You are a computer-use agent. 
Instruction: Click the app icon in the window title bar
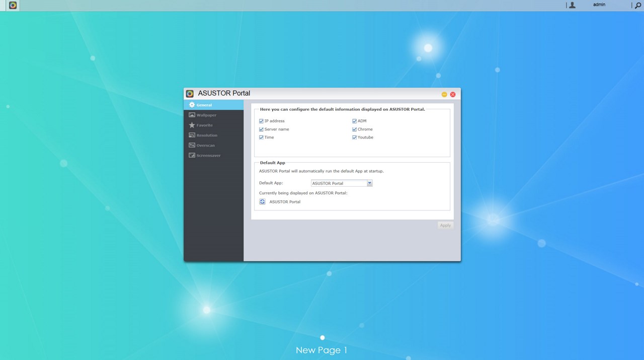coord(190,94)
